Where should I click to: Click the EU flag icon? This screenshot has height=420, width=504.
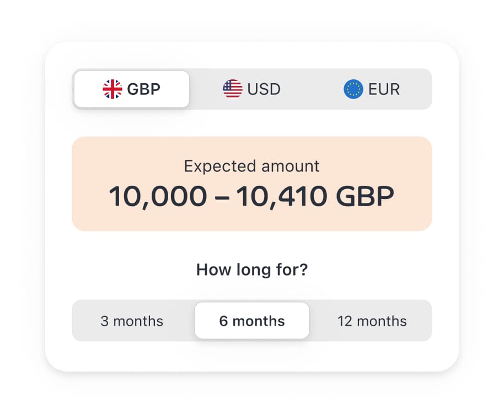[x=353, y=89]
